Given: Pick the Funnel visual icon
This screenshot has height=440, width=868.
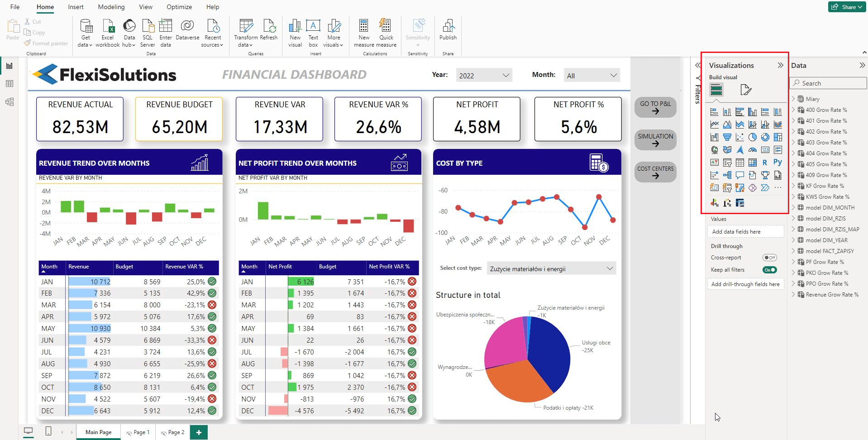Looking at the screenshot, I should tap(727, 137).
